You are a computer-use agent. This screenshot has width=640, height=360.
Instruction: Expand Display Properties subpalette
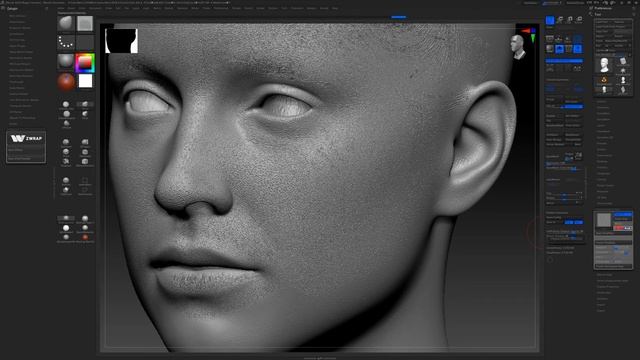[608, 287]
